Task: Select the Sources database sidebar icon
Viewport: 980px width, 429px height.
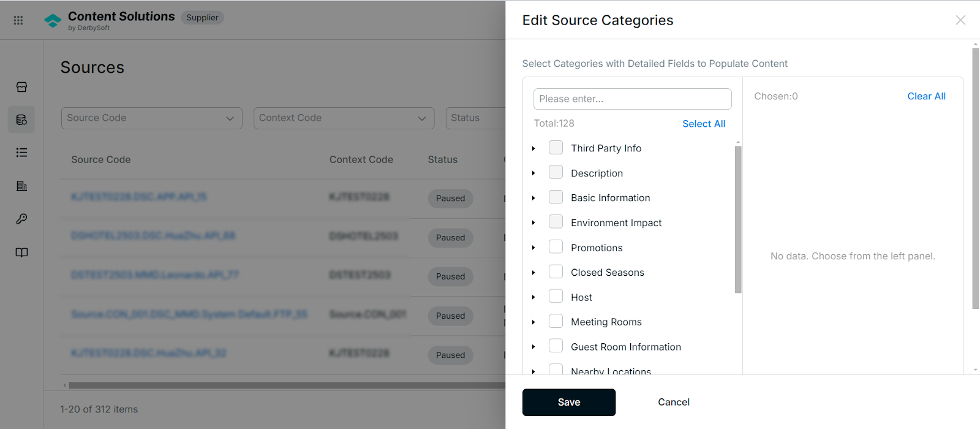Action: [21, 120]
